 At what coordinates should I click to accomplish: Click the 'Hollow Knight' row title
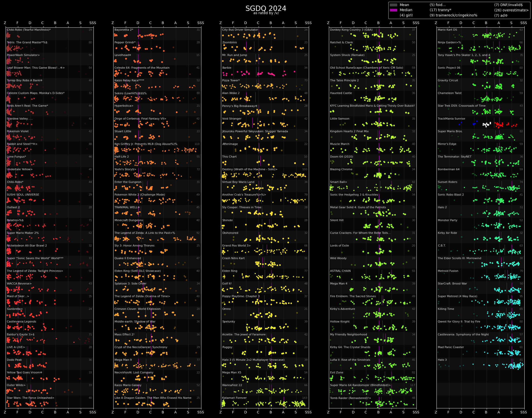340,321
